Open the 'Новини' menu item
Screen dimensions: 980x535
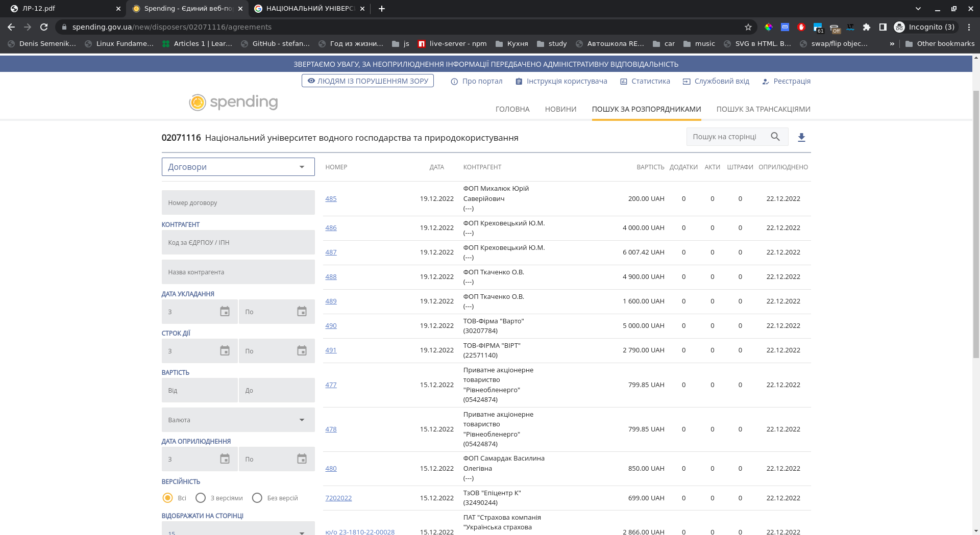tap(560, 109)
